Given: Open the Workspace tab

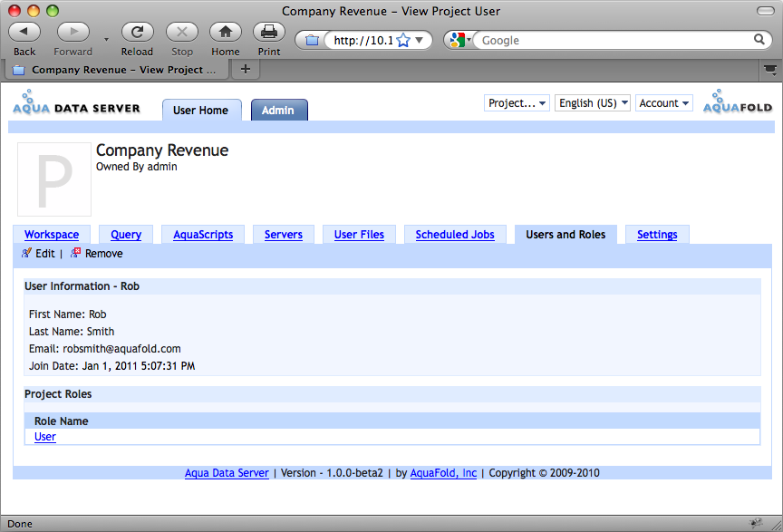Looking at the screenshot, I should click(52, 235).
